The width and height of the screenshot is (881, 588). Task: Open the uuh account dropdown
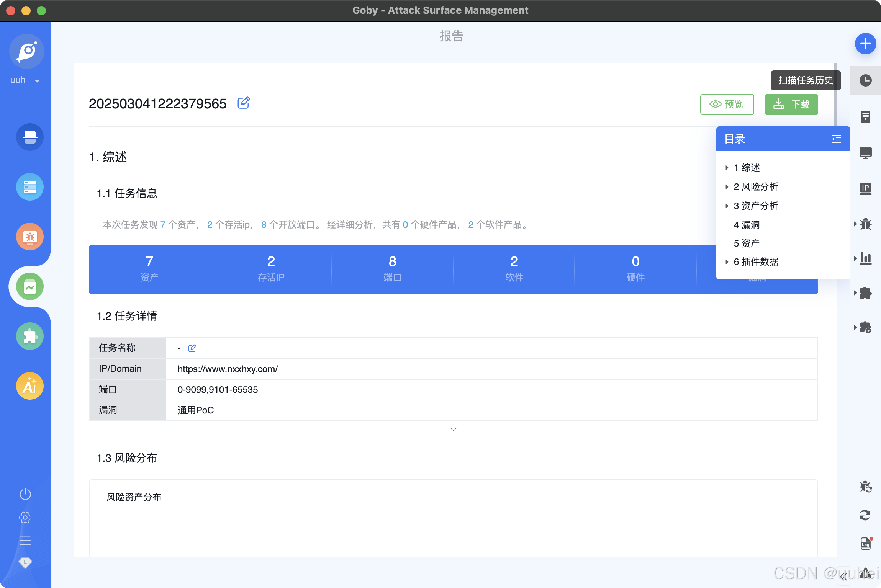(24, 80)
